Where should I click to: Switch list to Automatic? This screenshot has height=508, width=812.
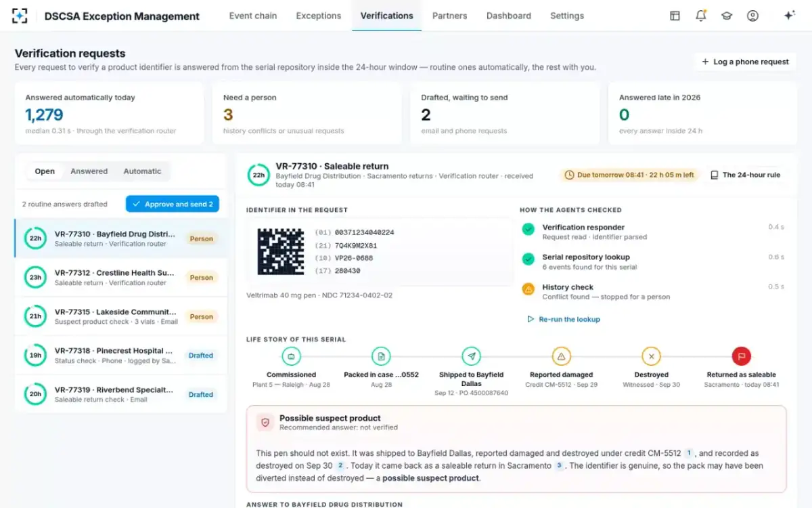[x=142, y=171]
